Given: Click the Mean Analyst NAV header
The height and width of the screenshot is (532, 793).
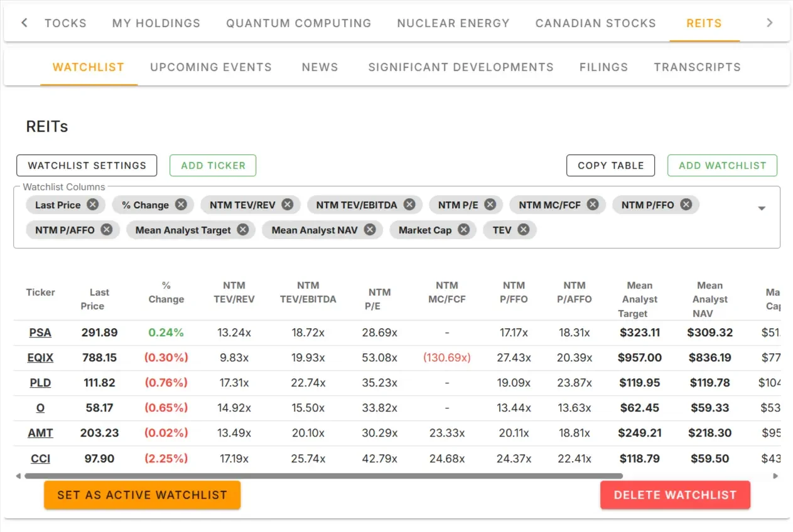Looking at the screenshot, I should pos(710,299).
